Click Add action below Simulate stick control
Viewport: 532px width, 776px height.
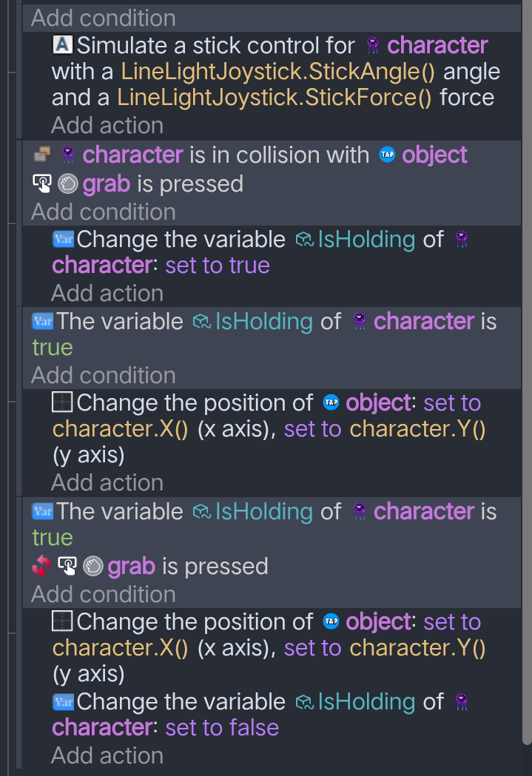107,125
